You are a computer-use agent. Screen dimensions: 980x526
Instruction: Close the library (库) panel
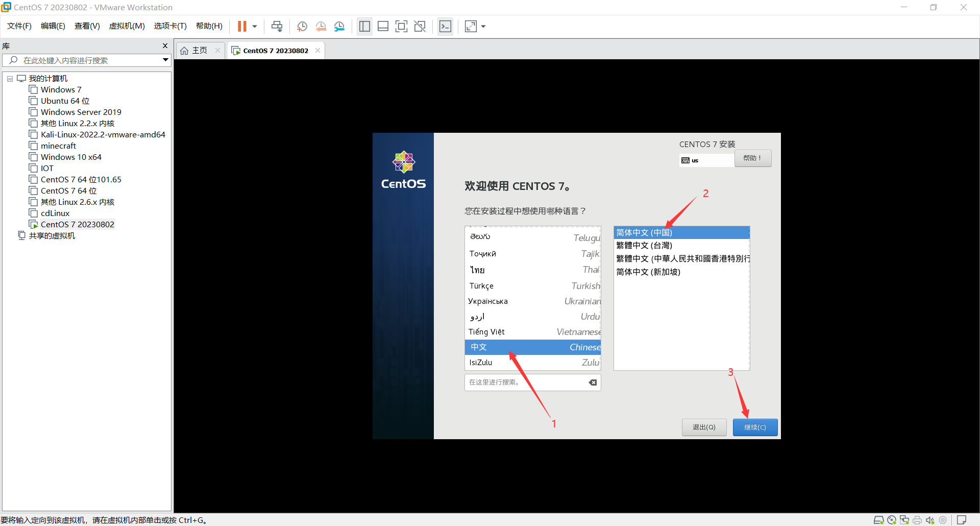pyautogui.click(x=165, y=46)
